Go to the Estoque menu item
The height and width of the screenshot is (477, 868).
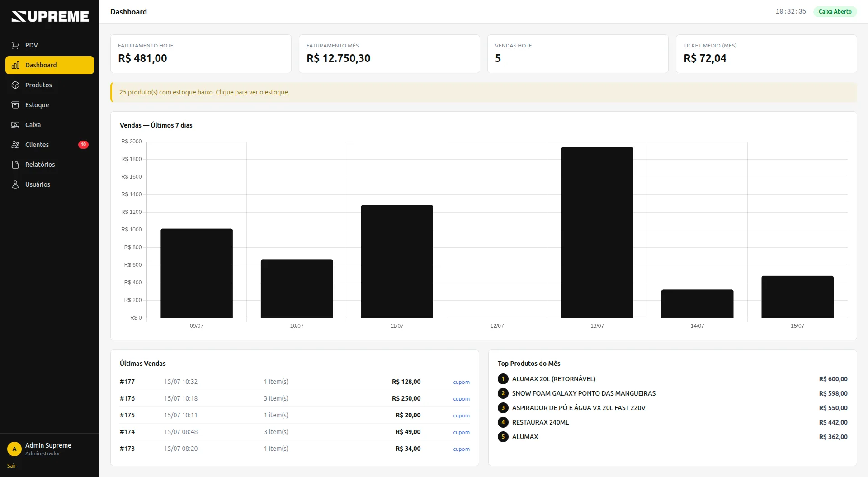[x=50, y=105]
